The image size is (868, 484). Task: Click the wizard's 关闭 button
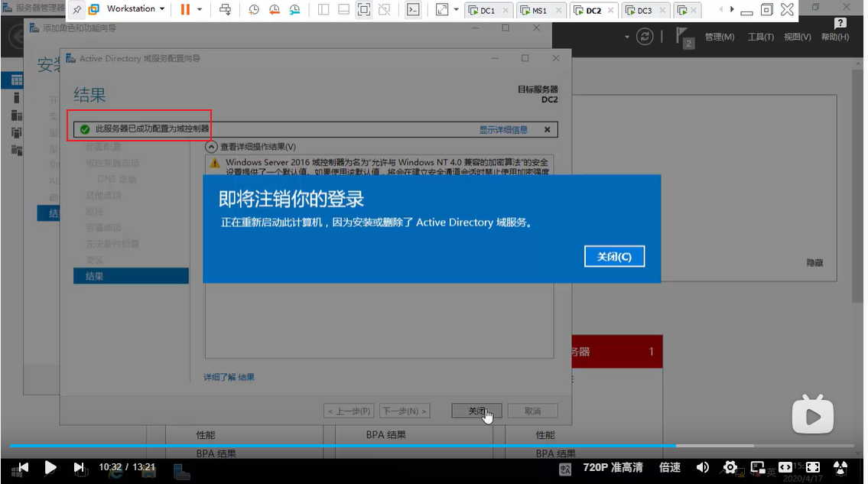476,411
